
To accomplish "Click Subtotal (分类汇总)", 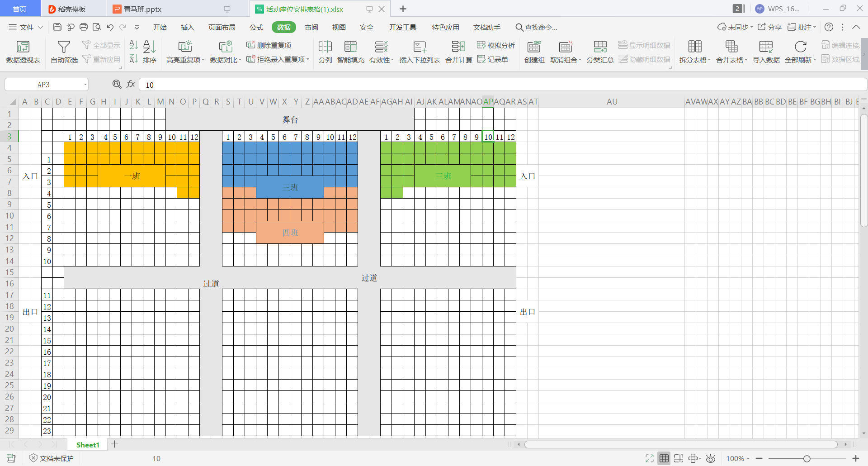I will (600, 52).
